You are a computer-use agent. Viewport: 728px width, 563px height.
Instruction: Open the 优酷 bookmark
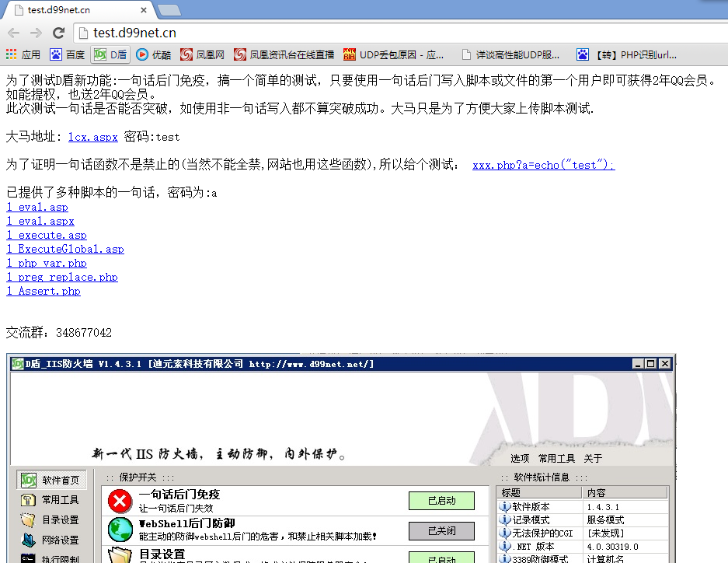(x=154, y=54)
